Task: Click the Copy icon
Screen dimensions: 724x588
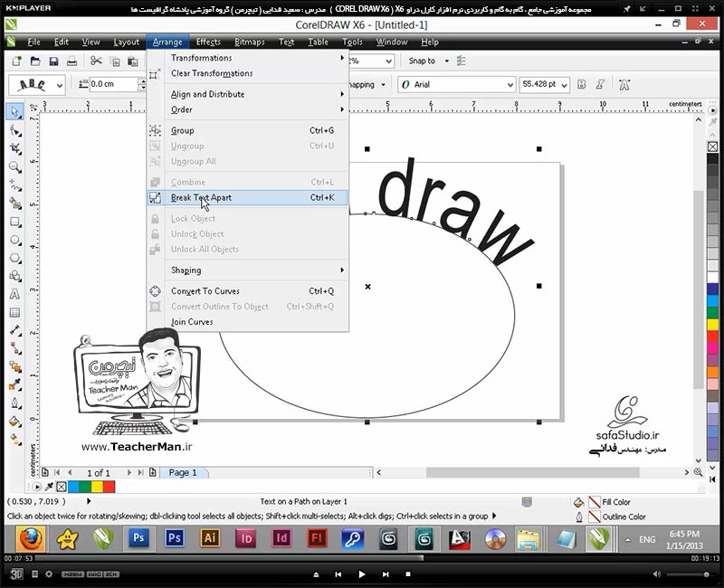Action: click(x=115, y=61)
